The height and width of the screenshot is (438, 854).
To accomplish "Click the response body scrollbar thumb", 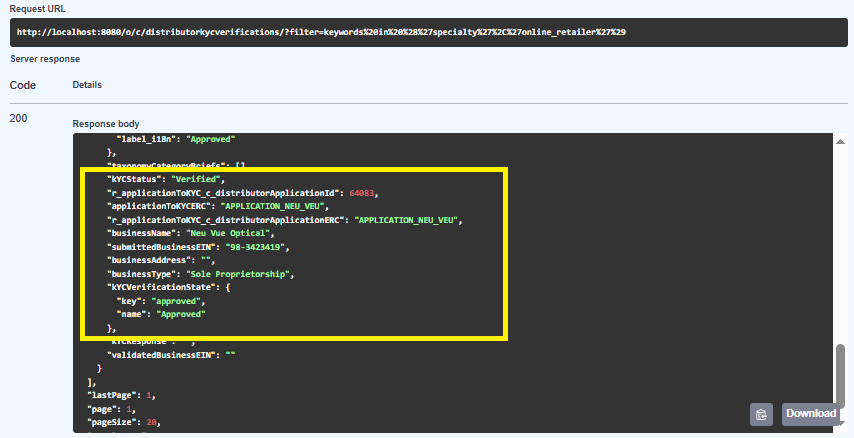I will coord(840,375).
